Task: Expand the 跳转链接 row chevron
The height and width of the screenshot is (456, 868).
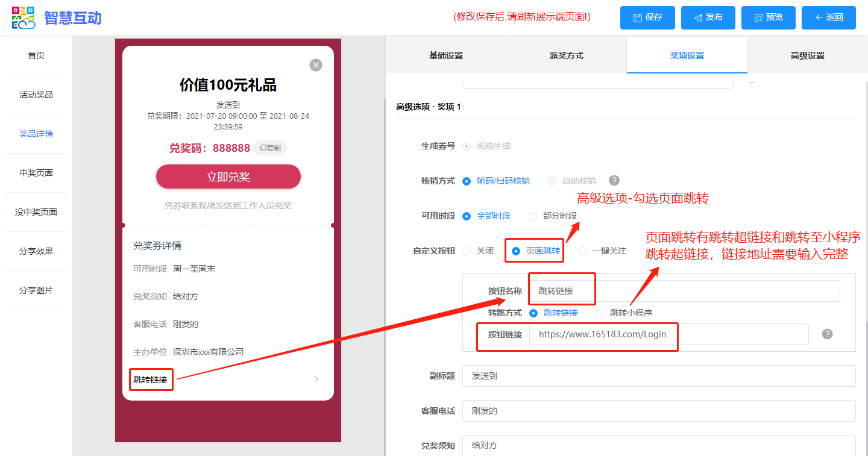Action: pos(316,379)
